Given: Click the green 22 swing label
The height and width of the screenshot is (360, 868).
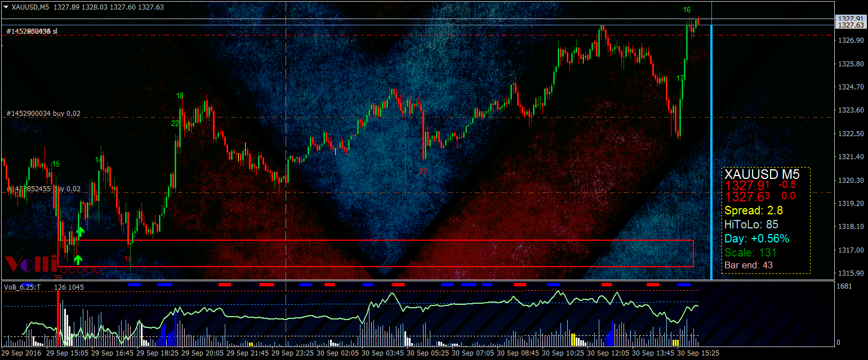Looking at the screenshot, I should pyautogui.click(x=175, y=123).
